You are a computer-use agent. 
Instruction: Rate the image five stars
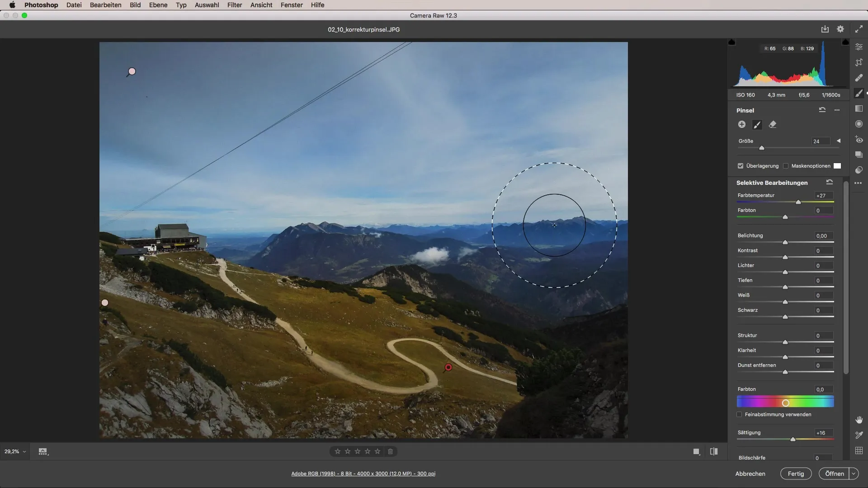(377, 451)
